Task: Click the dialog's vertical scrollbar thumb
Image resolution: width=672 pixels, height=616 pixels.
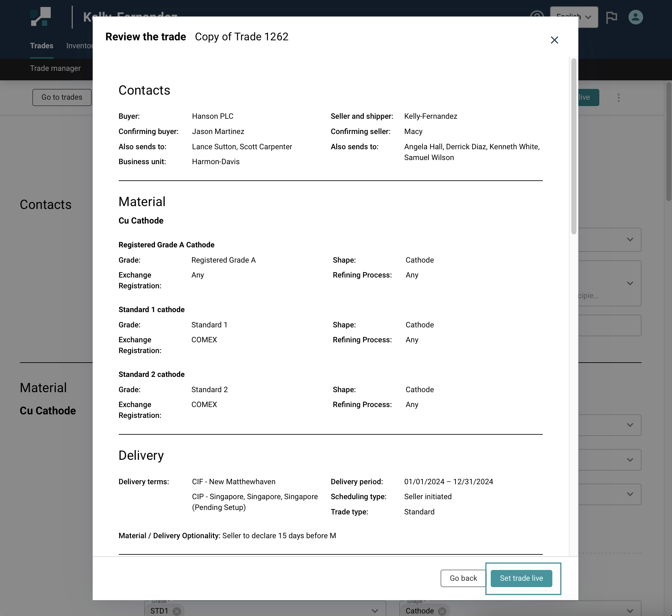Action: point(573,147)
